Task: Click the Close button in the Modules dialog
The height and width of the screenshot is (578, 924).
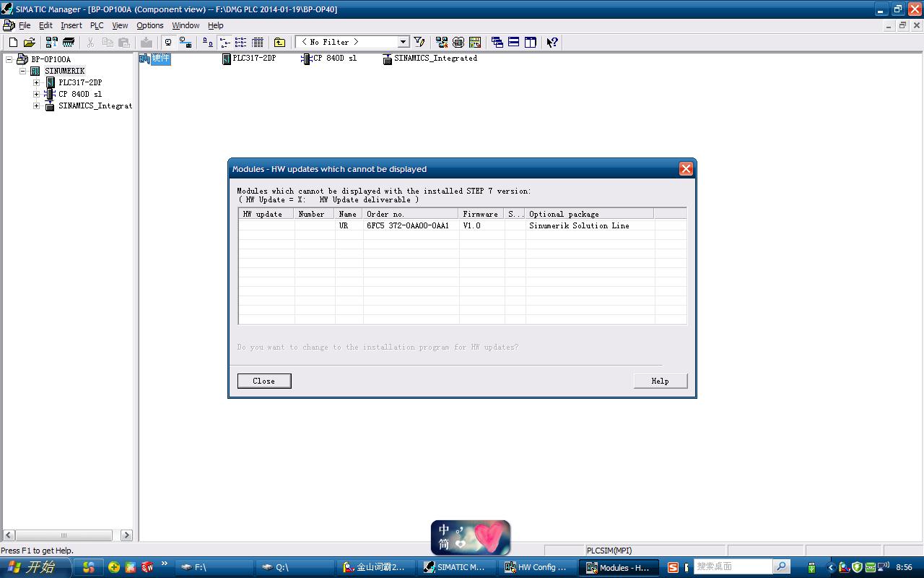Action: coord(264,381)
